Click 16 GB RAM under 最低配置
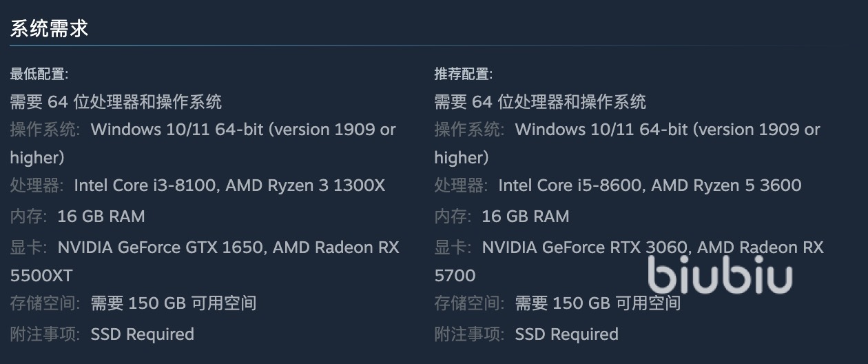This screenshot has height=364, width=868. pyautogui.click(x=101, y=216)
